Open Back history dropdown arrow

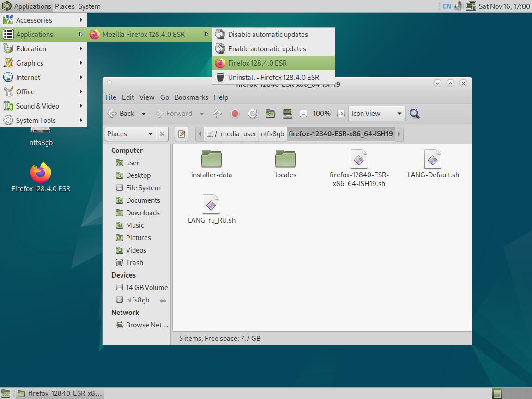144,114
